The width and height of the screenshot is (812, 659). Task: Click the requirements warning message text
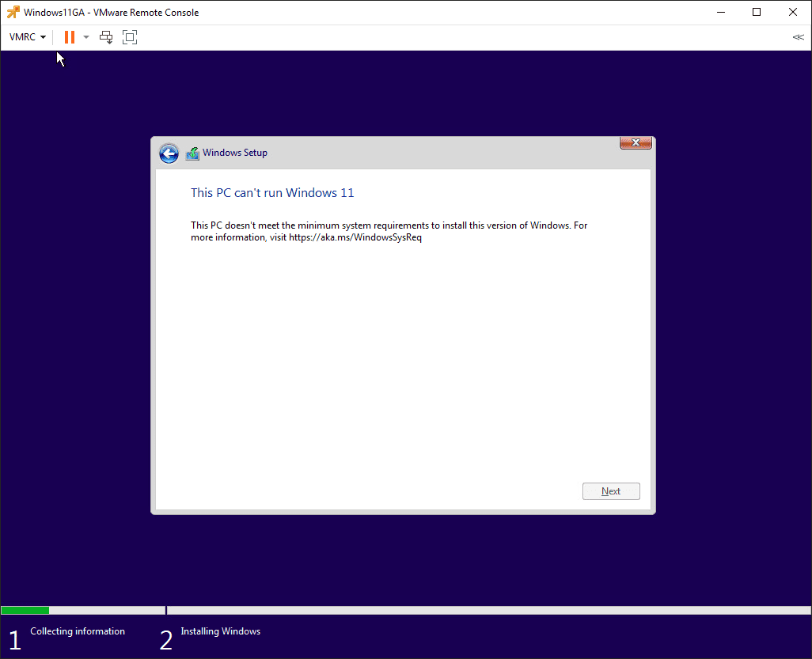pyautogui.click(x=388, y=230)
